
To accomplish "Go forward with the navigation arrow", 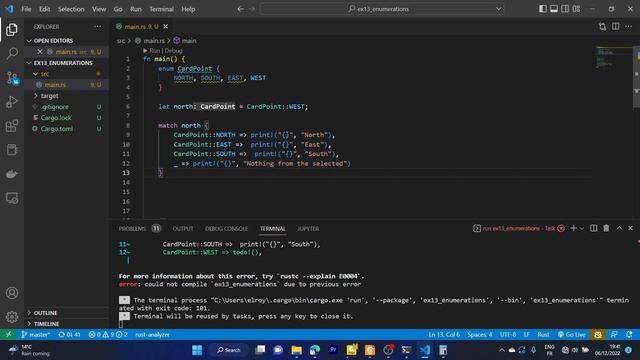I will pyautogui.click(x=252, y=9).
